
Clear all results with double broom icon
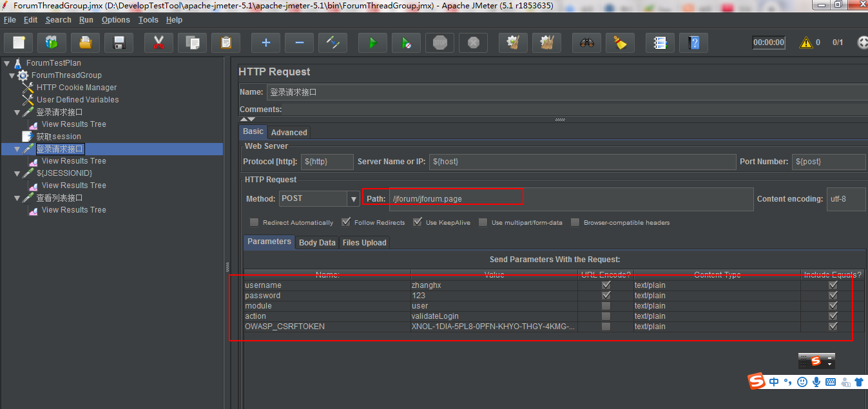pos(546,43)
